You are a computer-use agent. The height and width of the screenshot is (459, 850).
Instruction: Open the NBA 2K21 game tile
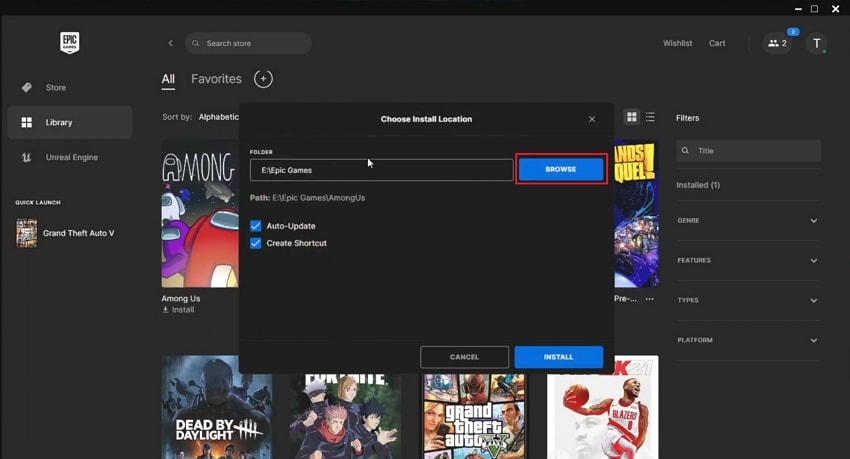point(603,408)
